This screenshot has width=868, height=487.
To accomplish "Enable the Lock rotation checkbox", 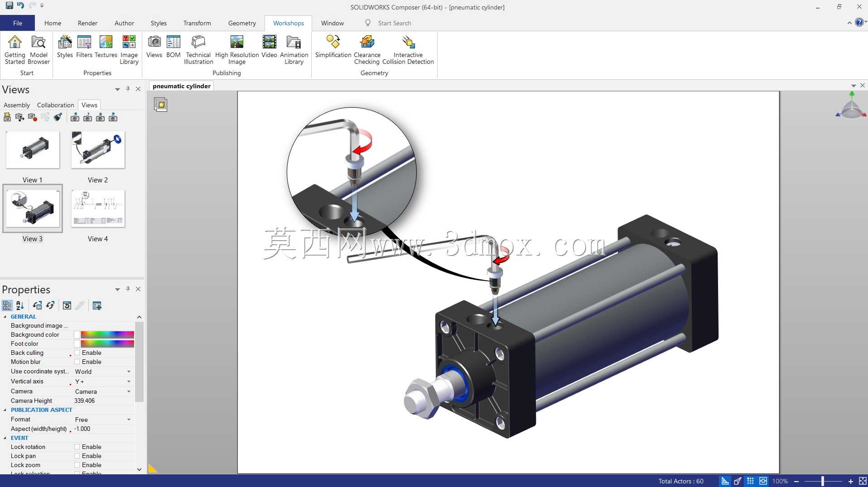I will pyautogui.click(x=77, y=447).
